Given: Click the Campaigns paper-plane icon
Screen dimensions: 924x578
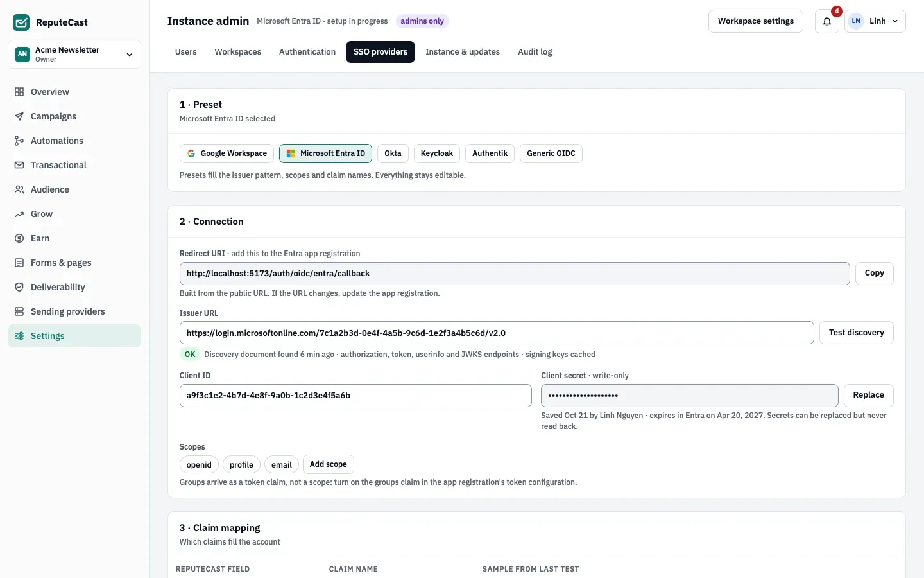Looking at the screenshot, I should (x=19, y=116).
